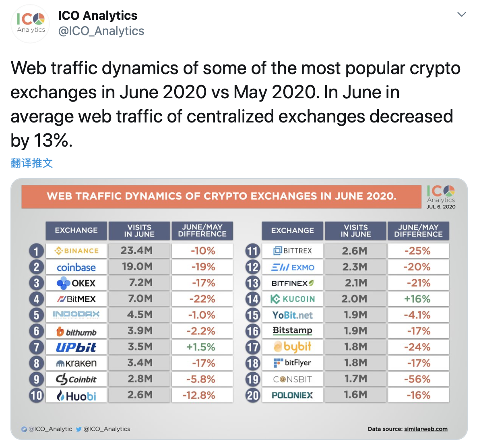Image resolution: width=479 pixels, height=448 pixels.
Task: Expand the dropdown arrow at top right
Action: [462, 14]
